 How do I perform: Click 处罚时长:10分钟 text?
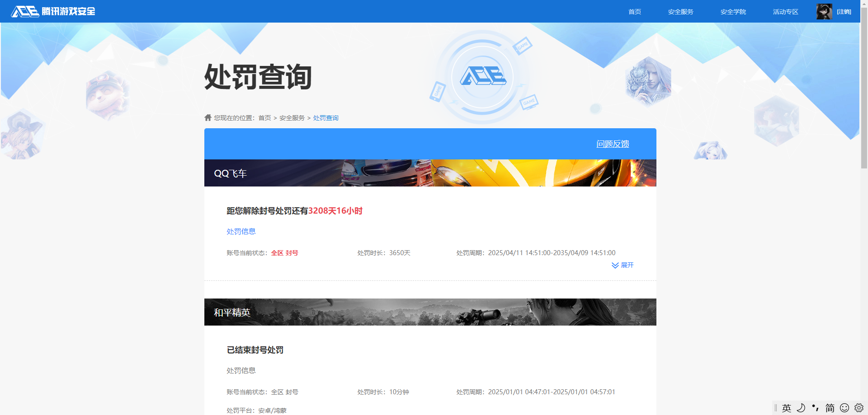click(x=383, y=392)
